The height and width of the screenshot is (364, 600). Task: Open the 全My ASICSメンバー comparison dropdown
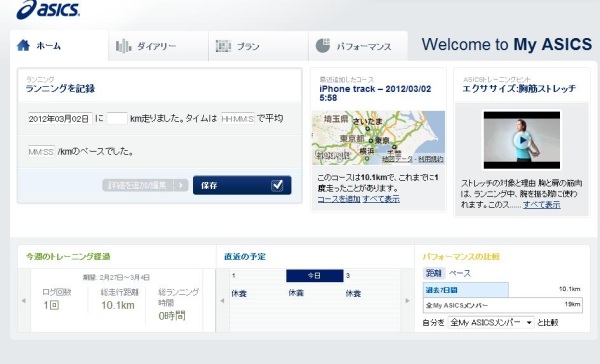coord(491,322)
